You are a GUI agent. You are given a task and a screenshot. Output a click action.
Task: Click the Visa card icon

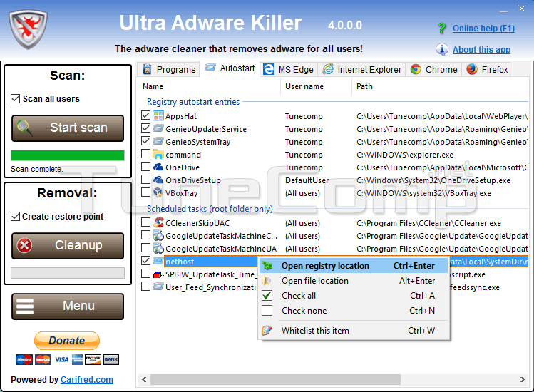tap(61, 359)
